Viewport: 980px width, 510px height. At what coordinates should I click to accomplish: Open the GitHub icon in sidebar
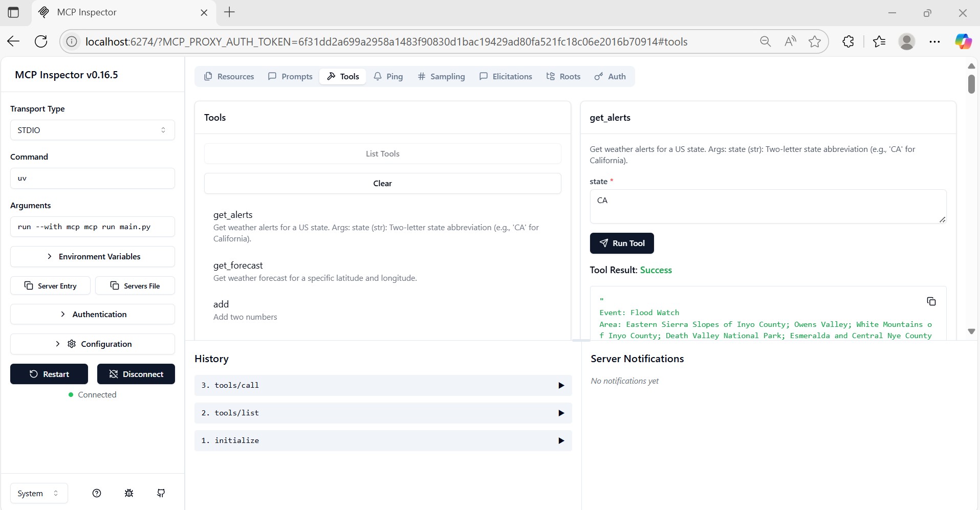pos(161,493)
